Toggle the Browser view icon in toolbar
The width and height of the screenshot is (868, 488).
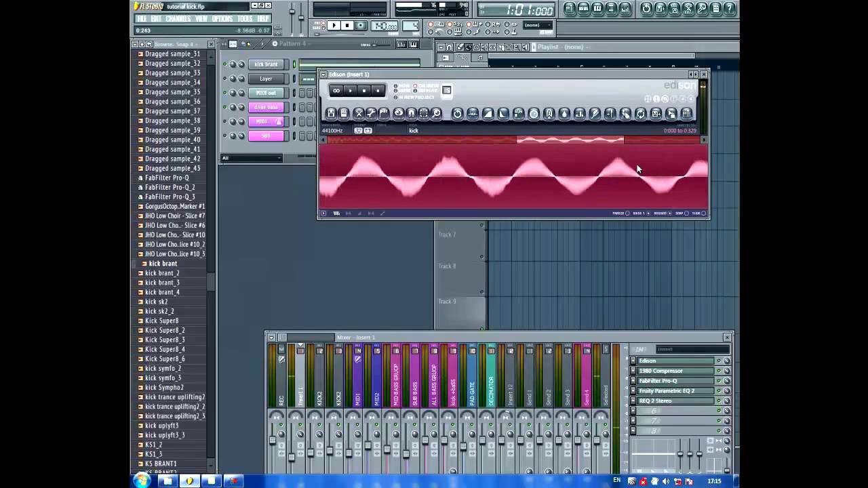(612, 8)
